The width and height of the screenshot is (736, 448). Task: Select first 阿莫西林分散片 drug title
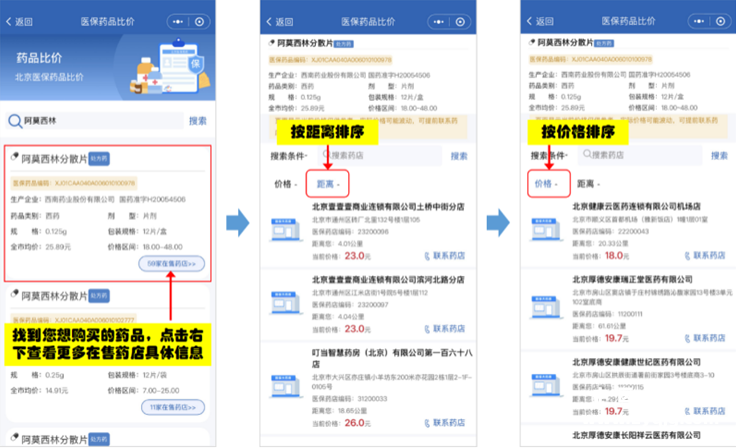[x=54, y=159]
